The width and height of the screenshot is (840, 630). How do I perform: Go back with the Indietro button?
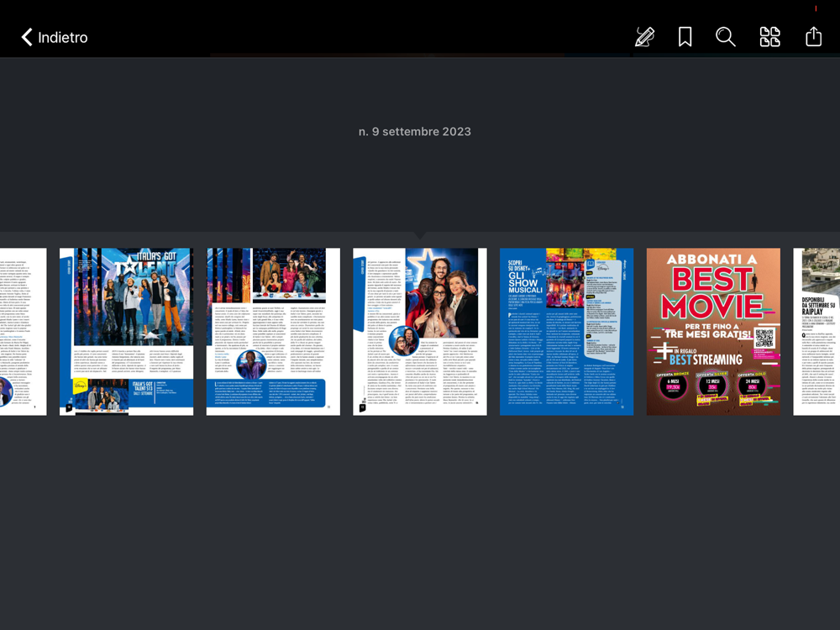point(54,37)
